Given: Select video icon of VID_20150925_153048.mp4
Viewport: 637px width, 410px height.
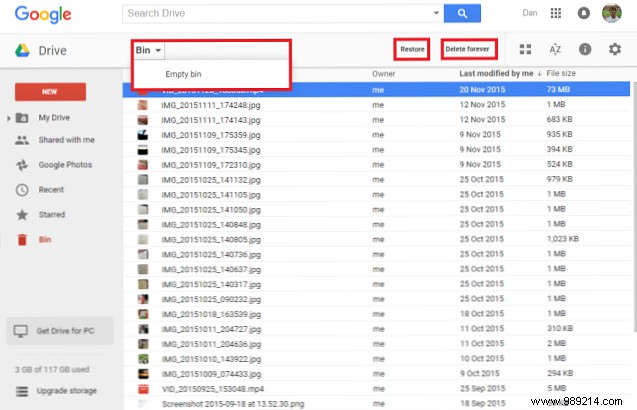Looking at the screenshot, I should coord(143,389).
